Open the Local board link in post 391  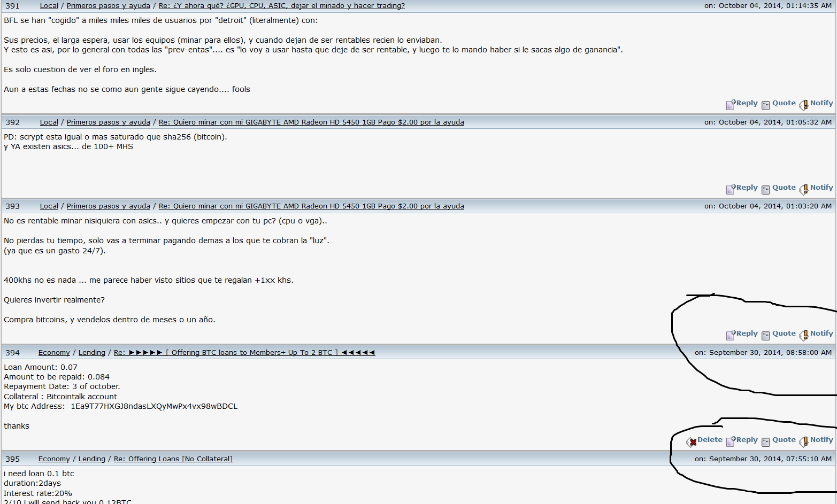point(49,6)
